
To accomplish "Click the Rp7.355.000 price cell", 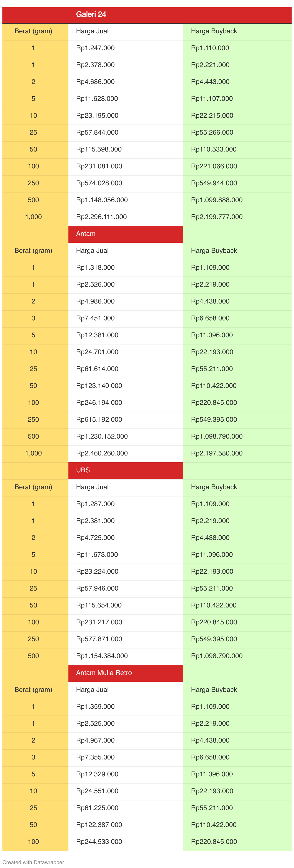I will point(95,757).
